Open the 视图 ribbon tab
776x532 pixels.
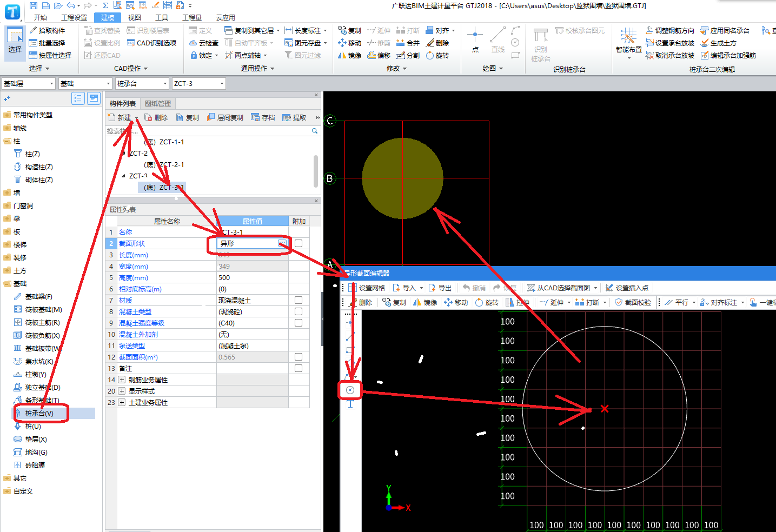135,17
